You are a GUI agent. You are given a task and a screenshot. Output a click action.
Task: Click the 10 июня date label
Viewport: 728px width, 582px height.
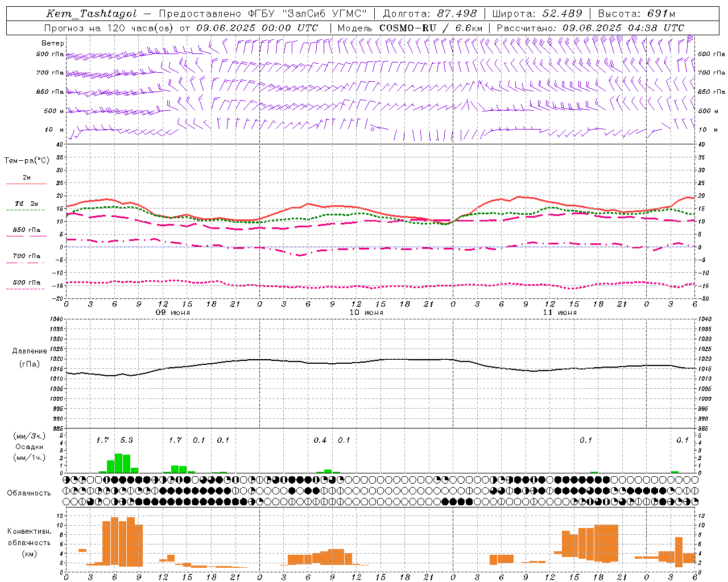pos(366,313)
